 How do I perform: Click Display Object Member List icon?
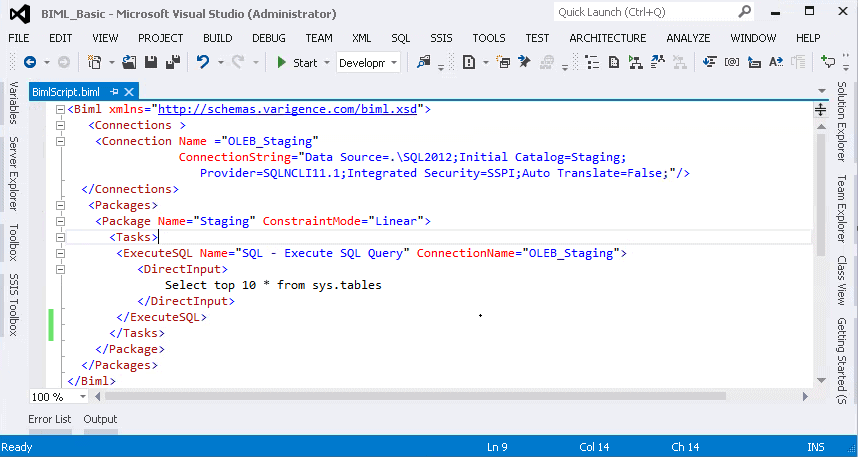coord(710,62)
